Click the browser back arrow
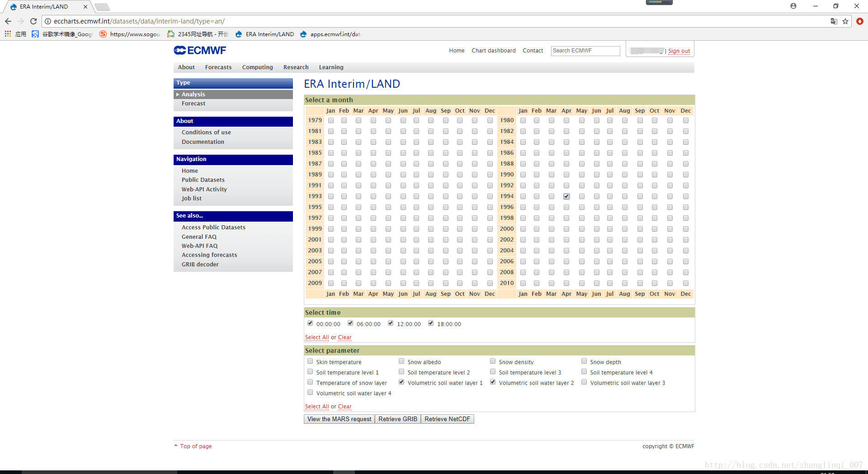This screenshot has height=474, width=868. tap(8, 21)
